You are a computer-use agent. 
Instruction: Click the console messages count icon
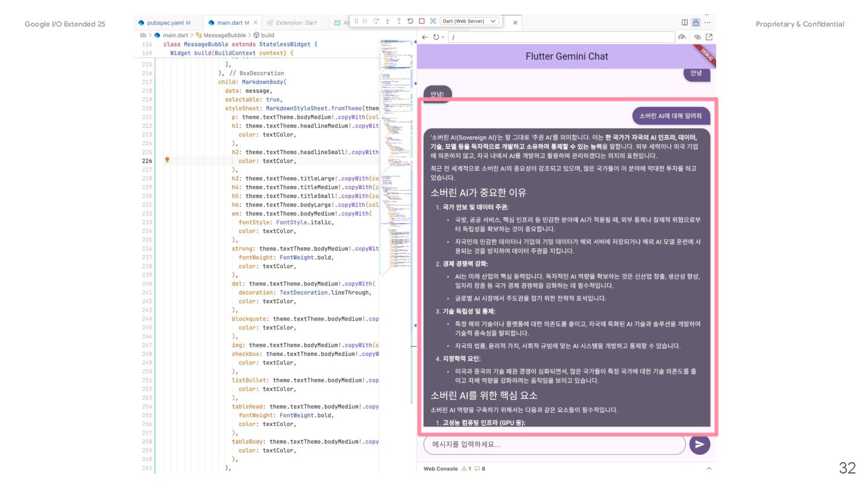480,469
